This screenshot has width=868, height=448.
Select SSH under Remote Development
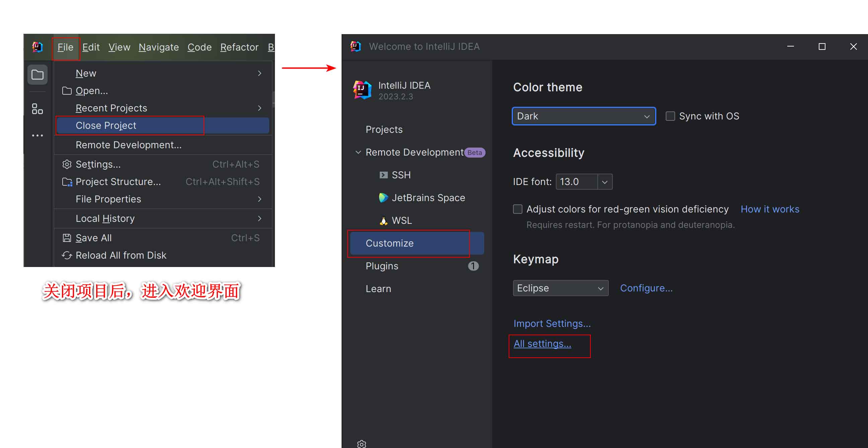(417, 175)
